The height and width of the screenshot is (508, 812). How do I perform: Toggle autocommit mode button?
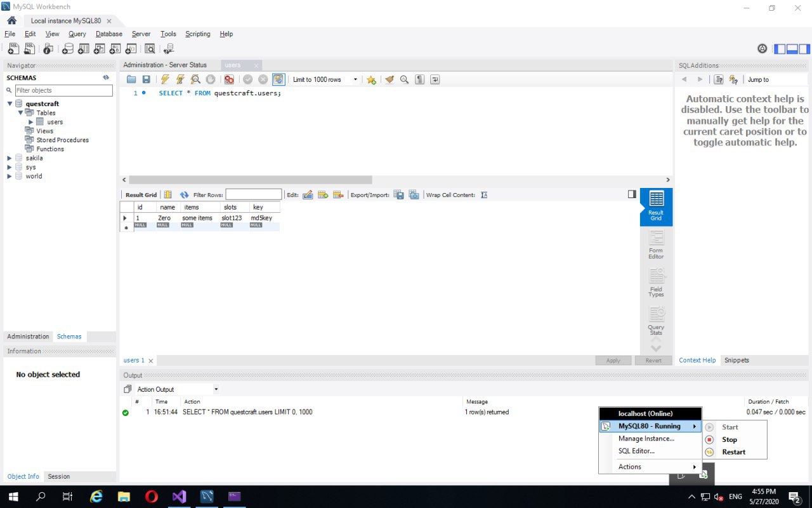click(278, 79)
